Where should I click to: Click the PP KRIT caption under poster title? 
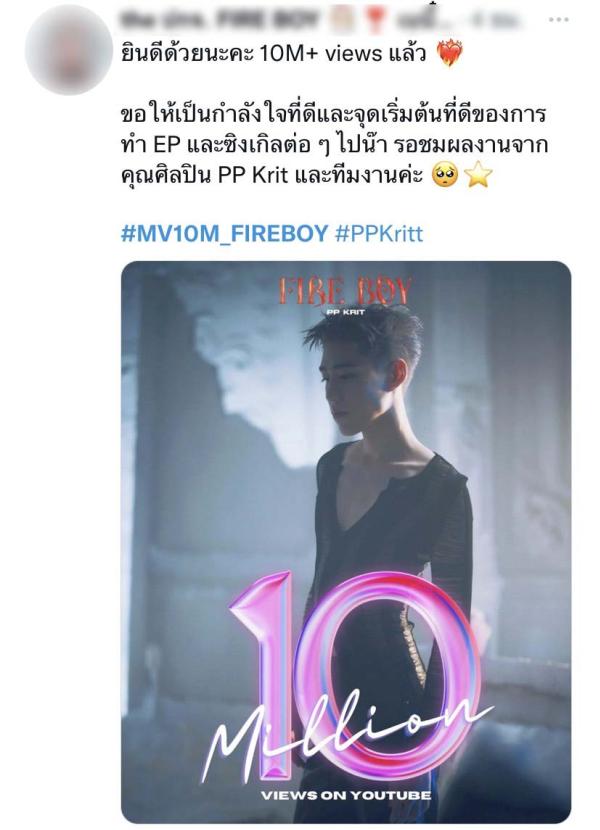[x=345, y=312]
